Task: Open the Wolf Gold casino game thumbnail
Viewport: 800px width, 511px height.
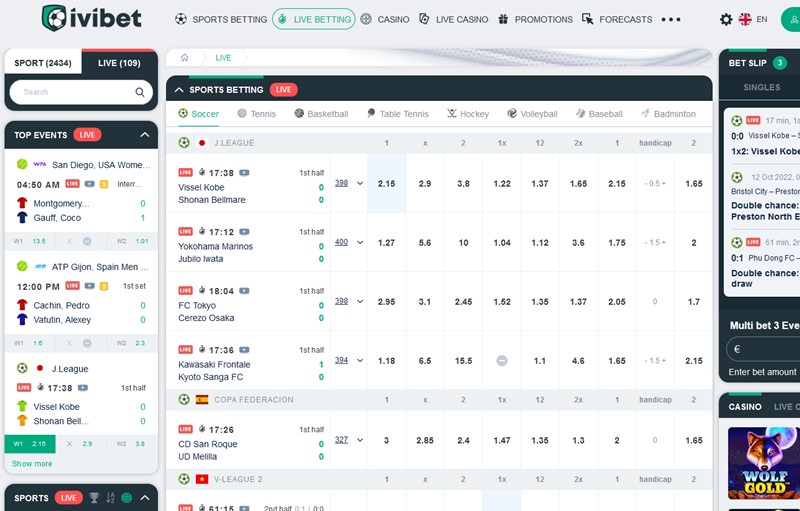Action: (764, 463)
